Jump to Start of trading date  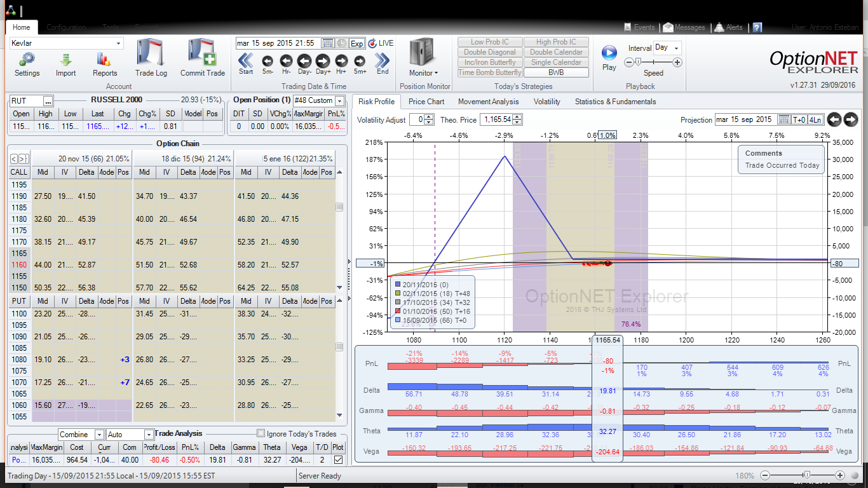(246, 61)
